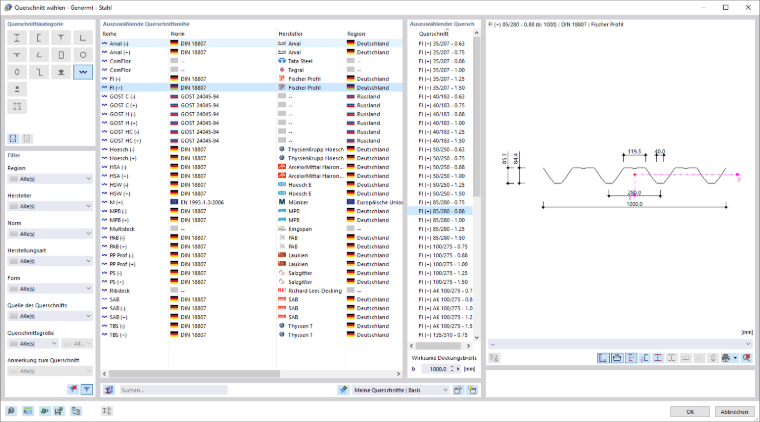Open the Norm filter dropdown
The height and width of the screenshot is (422, 760).
(50, 234)
